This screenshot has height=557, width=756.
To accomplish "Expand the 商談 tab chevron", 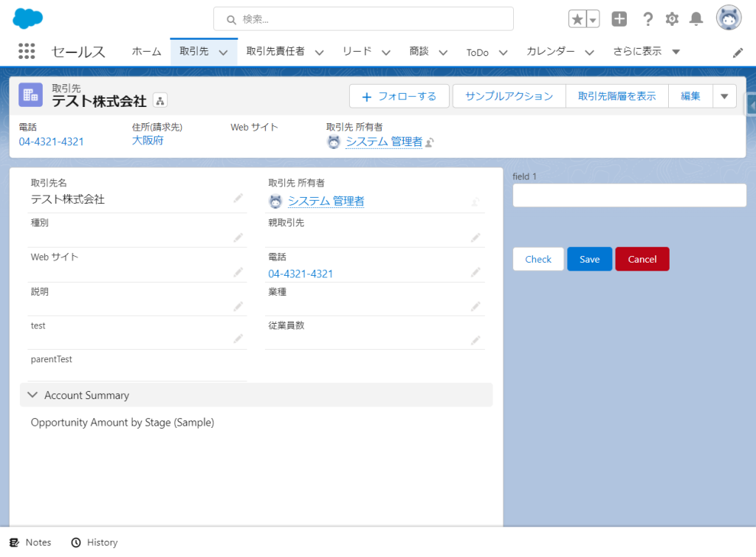I will click(x=443, y=52).
